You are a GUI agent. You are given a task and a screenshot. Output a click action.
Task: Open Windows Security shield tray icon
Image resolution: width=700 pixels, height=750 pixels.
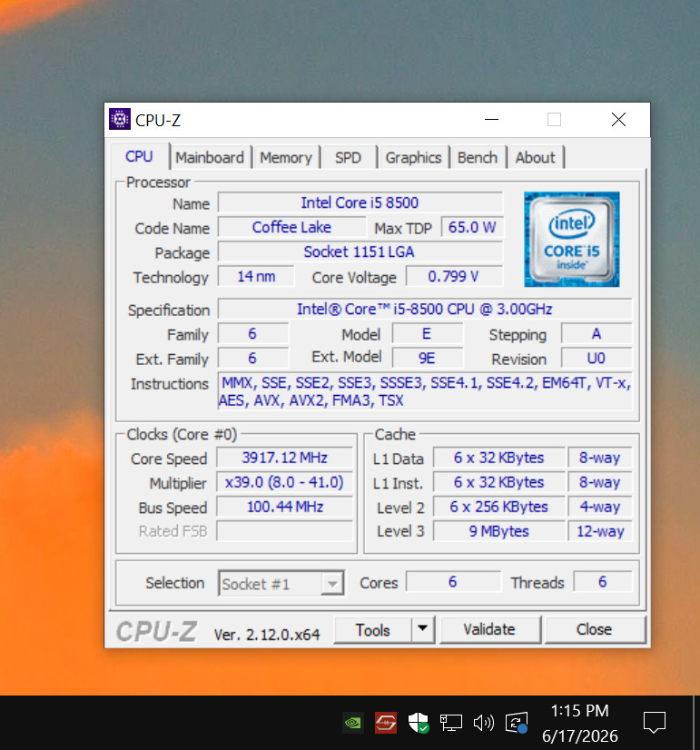(x=418, y=722)
